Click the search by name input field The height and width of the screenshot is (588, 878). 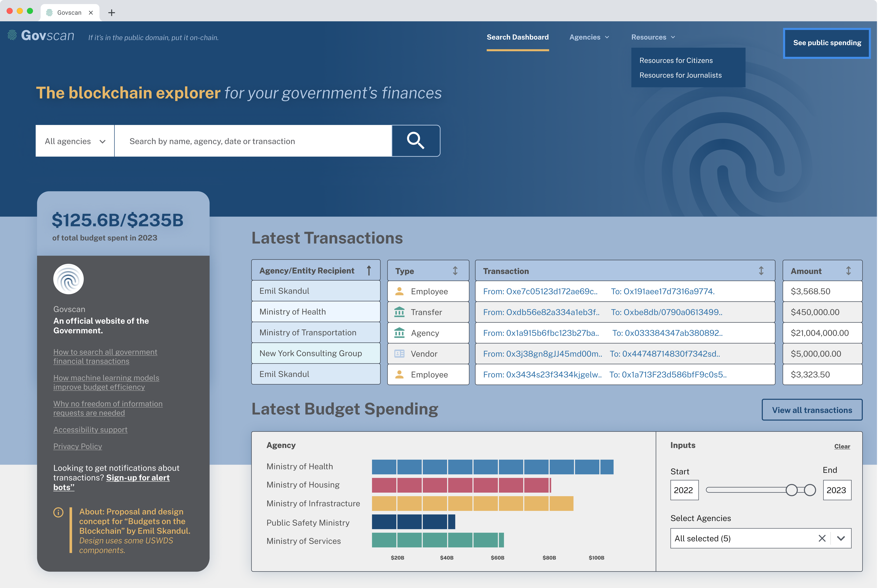pos(253,141)
